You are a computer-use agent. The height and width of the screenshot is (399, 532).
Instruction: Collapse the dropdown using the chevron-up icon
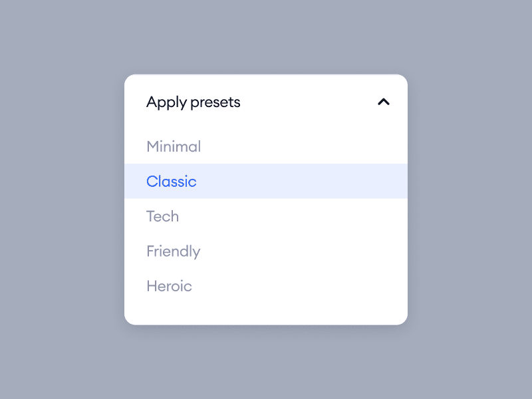coord(384,102)
